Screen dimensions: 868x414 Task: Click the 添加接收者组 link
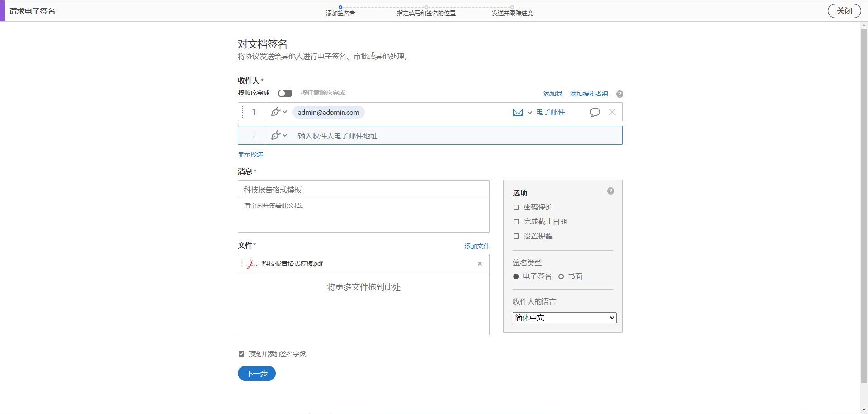pos(589,94)
